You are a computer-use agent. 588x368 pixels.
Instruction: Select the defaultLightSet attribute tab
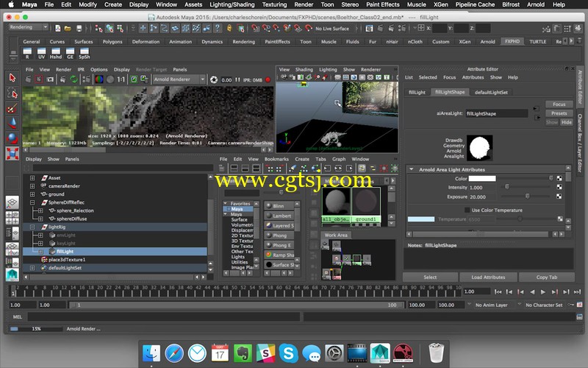click(491, 92)
